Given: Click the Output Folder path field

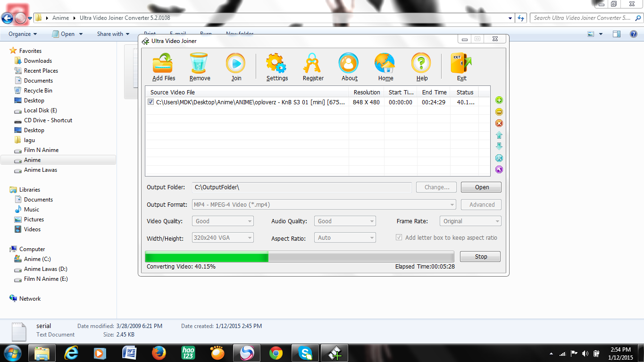Looking at the screenshot, I should [301, 187].
